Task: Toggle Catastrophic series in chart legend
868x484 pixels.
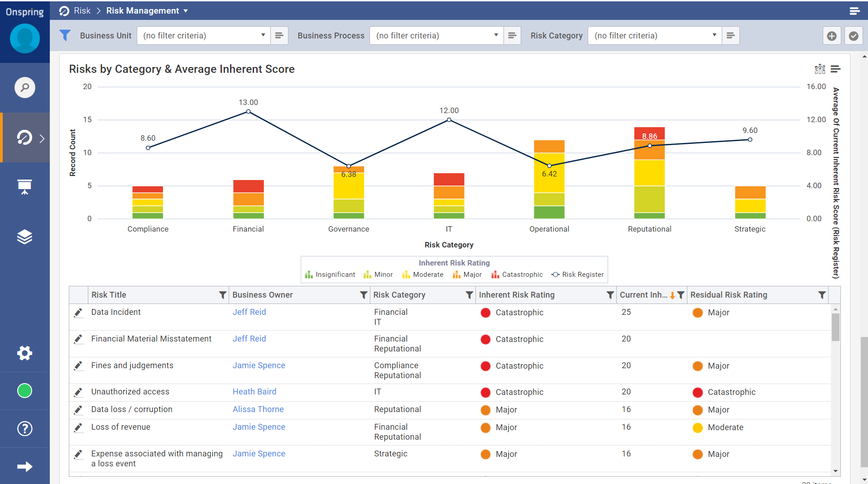Action: tap(517, 275)
